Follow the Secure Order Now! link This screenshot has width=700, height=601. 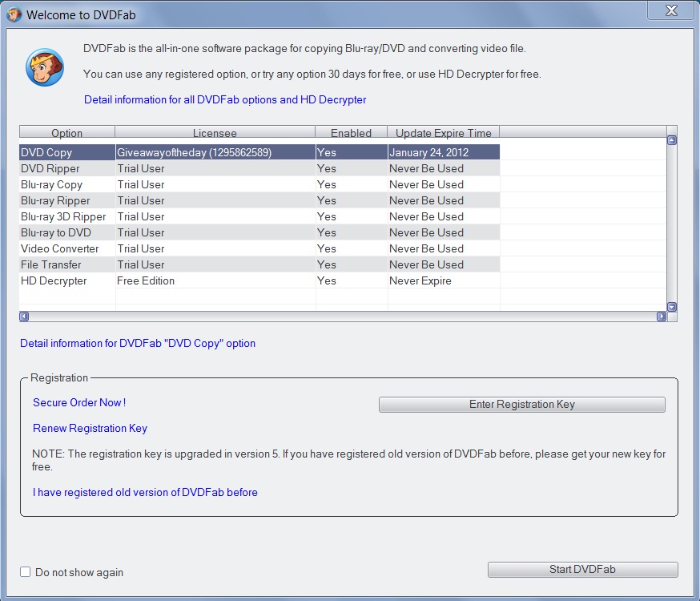click(x=79, y=403)
